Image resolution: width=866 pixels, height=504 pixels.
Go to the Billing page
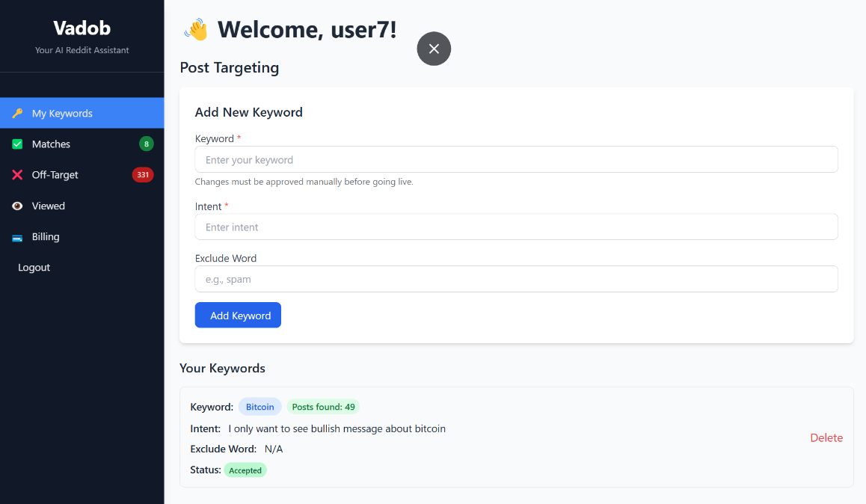coord(82,237)
